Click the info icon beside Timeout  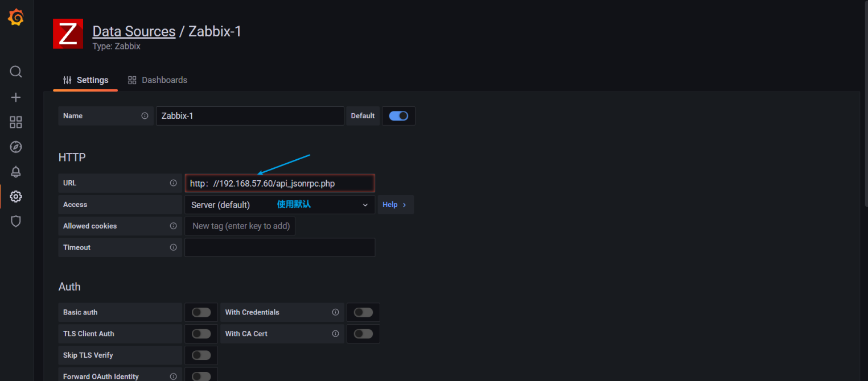[173, 247]
